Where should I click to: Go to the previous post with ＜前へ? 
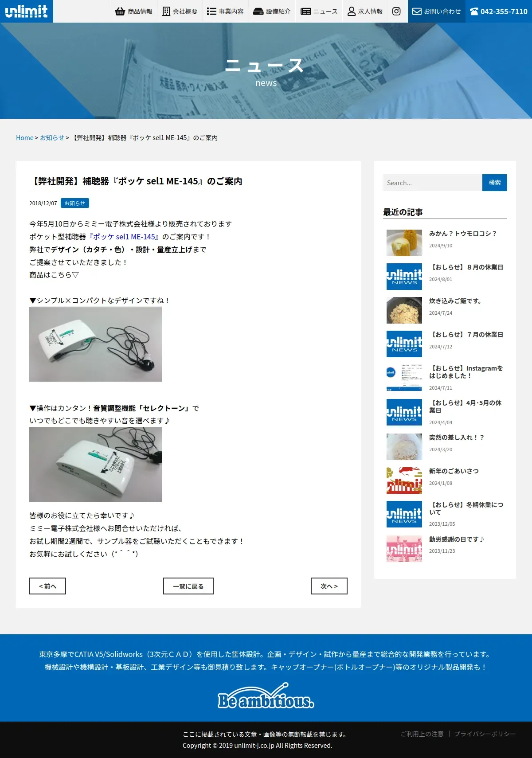(47, 586)
